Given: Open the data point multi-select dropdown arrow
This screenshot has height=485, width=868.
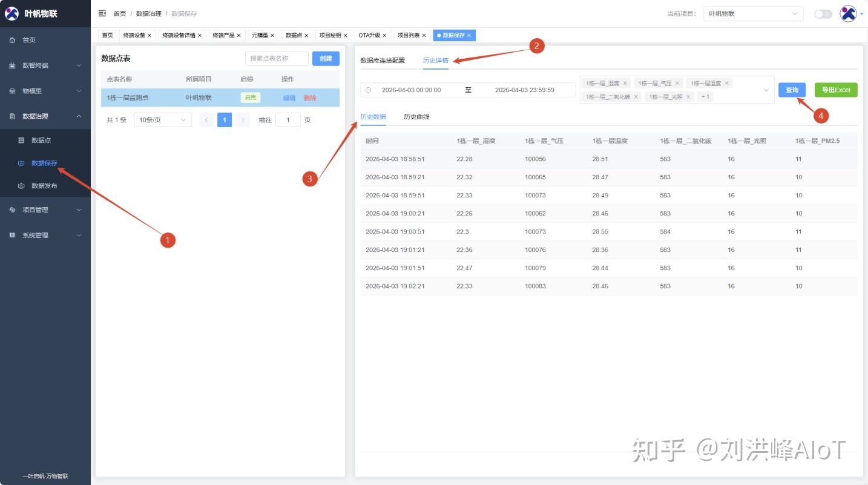Looking at the screenshot, I should click(766, 90).
